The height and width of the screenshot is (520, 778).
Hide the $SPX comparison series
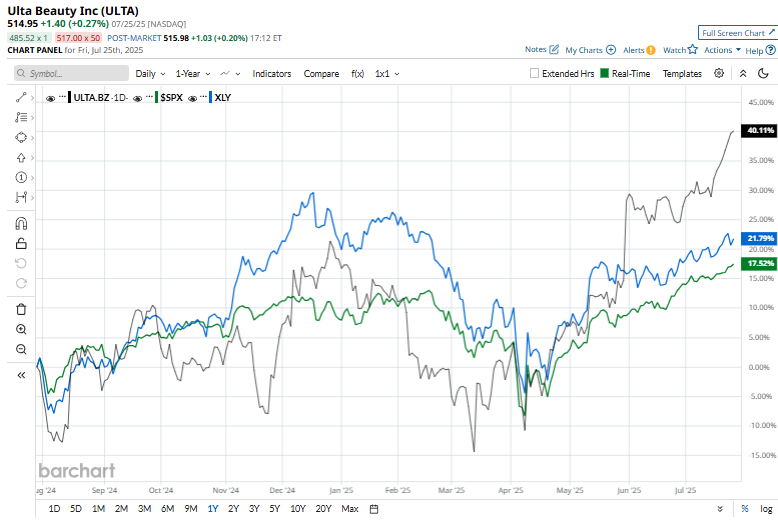137,98
